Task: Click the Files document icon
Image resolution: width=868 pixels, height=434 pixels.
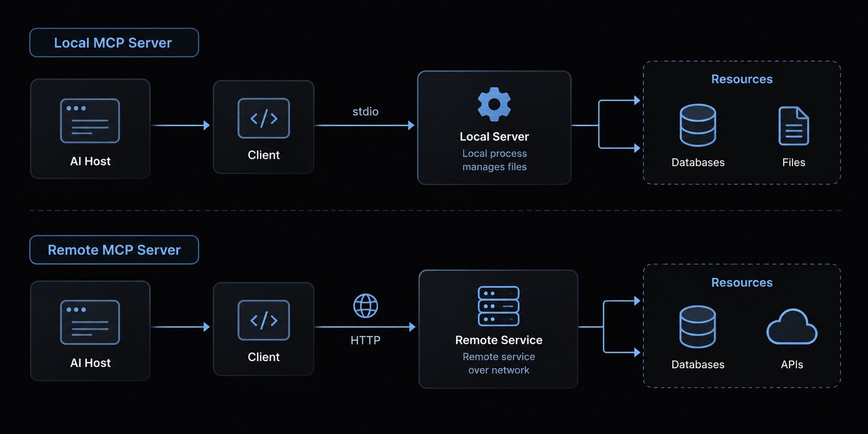Action: (x=794, y=126)
